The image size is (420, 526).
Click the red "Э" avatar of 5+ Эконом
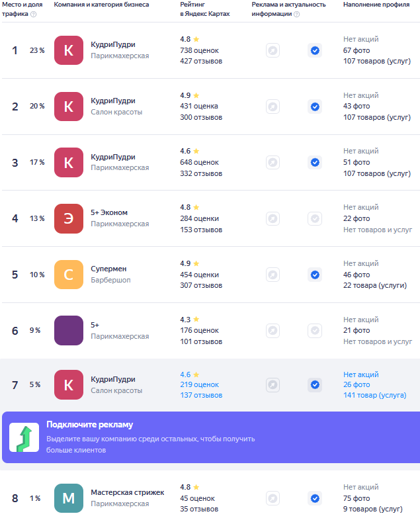pyautogui.click(x=69, y=218)
